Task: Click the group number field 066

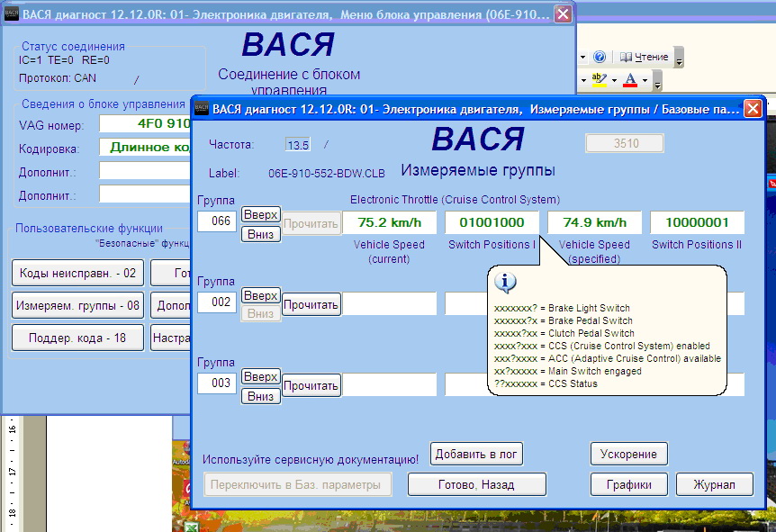Action: click(x=217, y=221)
